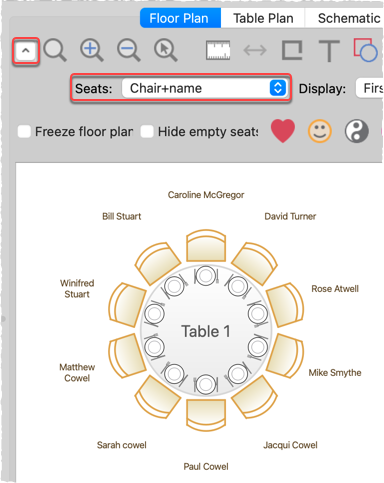Screen dimensions: 384x483
Task: Select the Paul Cowel name label
Action: pyautogui.click(x=206, y=466)
